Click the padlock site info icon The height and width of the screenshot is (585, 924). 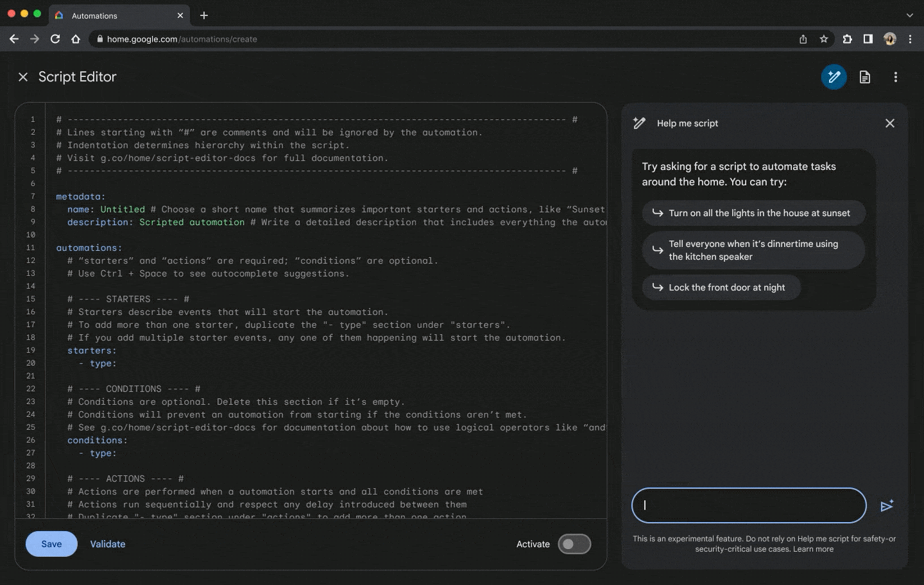point(99,39)
